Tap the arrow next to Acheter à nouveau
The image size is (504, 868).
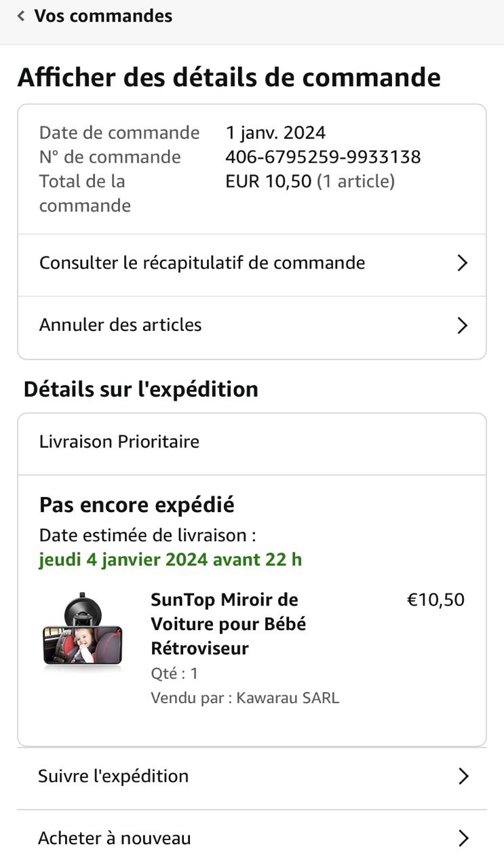pyautogui.click(x=463, y=839)
